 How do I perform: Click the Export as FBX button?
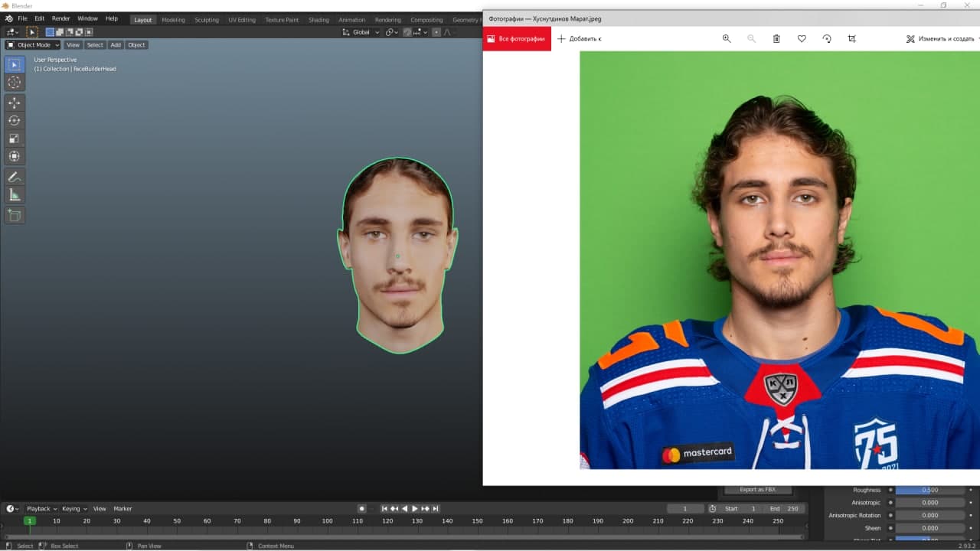(758, 490)
